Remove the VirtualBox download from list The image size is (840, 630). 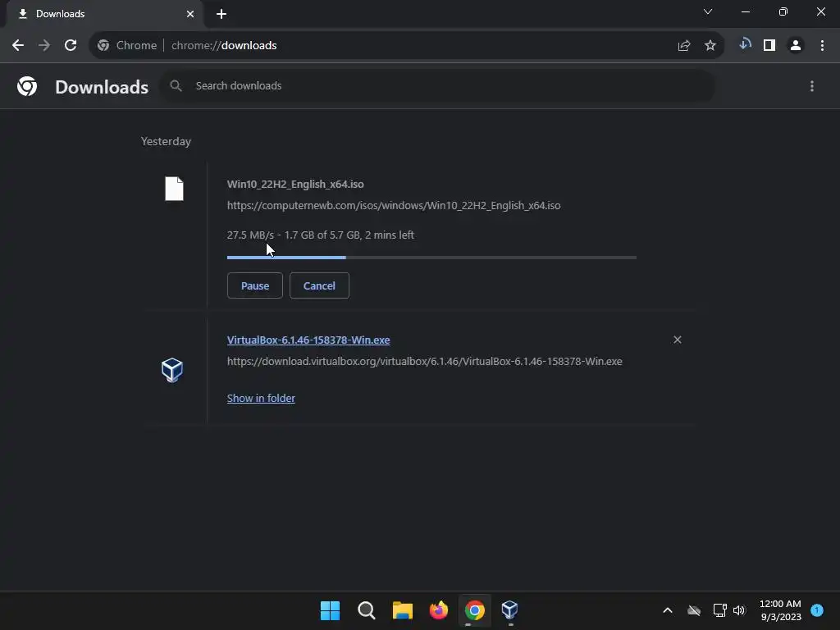[677, 340]
